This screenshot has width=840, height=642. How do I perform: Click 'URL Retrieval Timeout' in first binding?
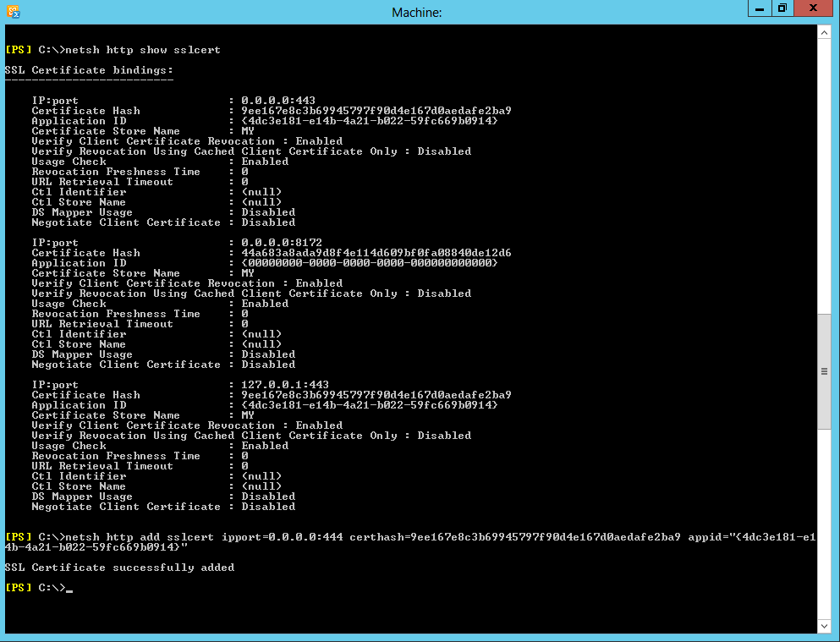[102, 182]
